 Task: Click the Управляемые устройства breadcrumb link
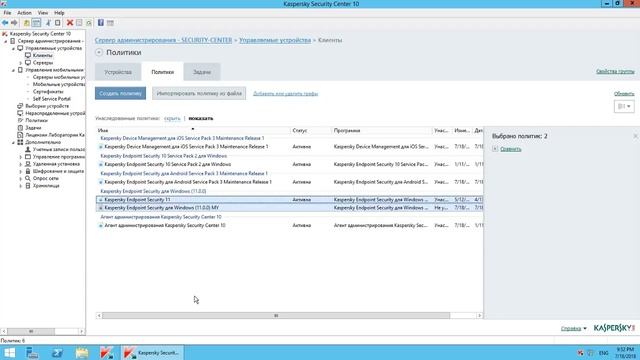tap(275, 40)
